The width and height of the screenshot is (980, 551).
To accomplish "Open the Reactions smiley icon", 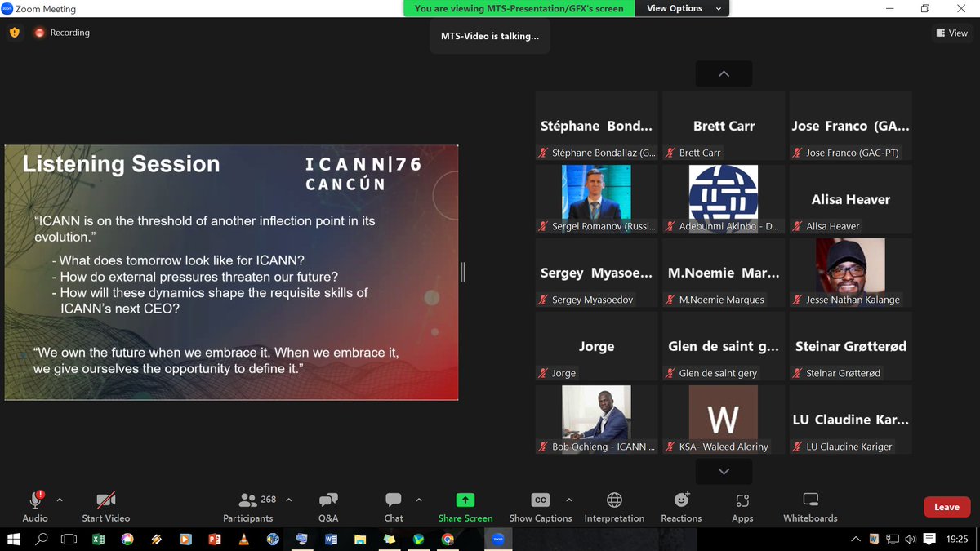I will click(x=681, y=500).
